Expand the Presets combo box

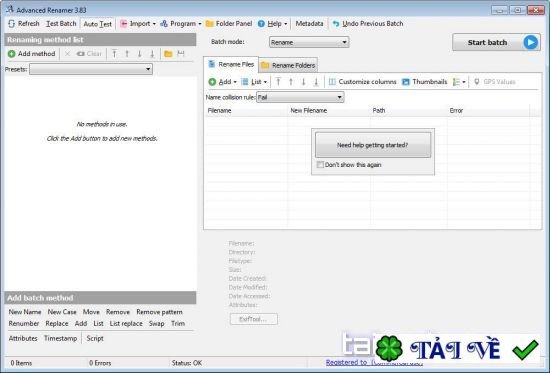point(91,69)
